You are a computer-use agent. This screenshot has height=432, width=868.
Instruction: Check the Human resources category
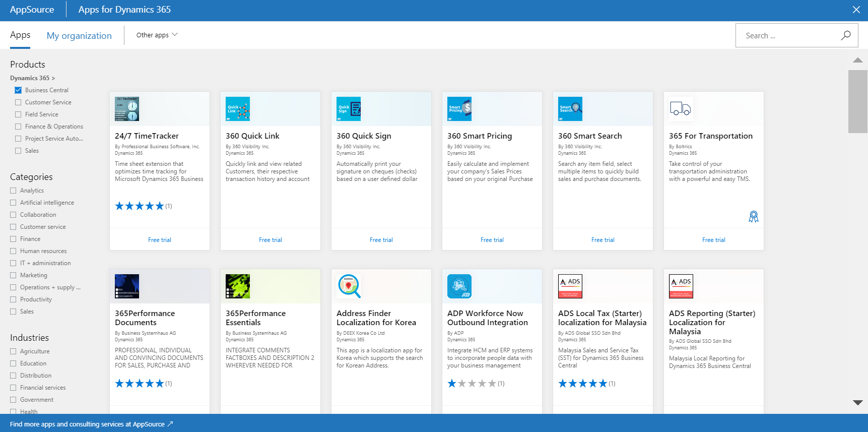pos(13,251)
